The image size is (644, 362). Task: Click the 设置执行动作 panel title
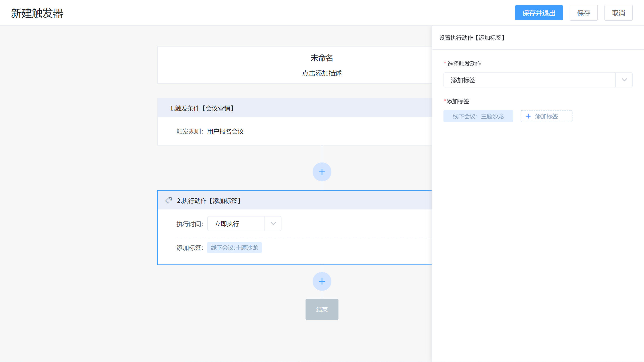(472, 38)
